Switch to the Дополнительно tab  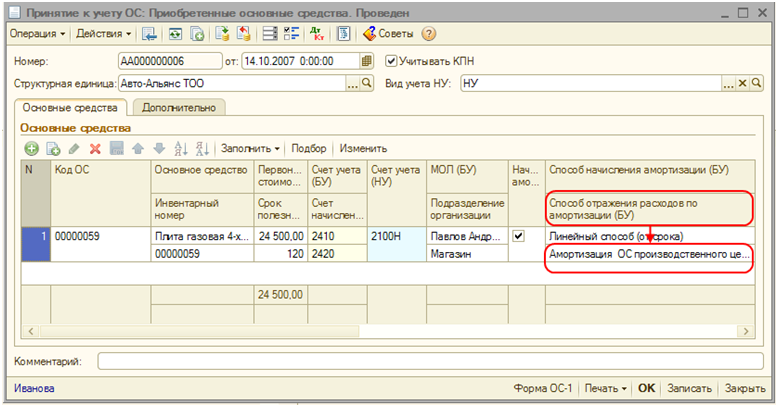[177, 107]
